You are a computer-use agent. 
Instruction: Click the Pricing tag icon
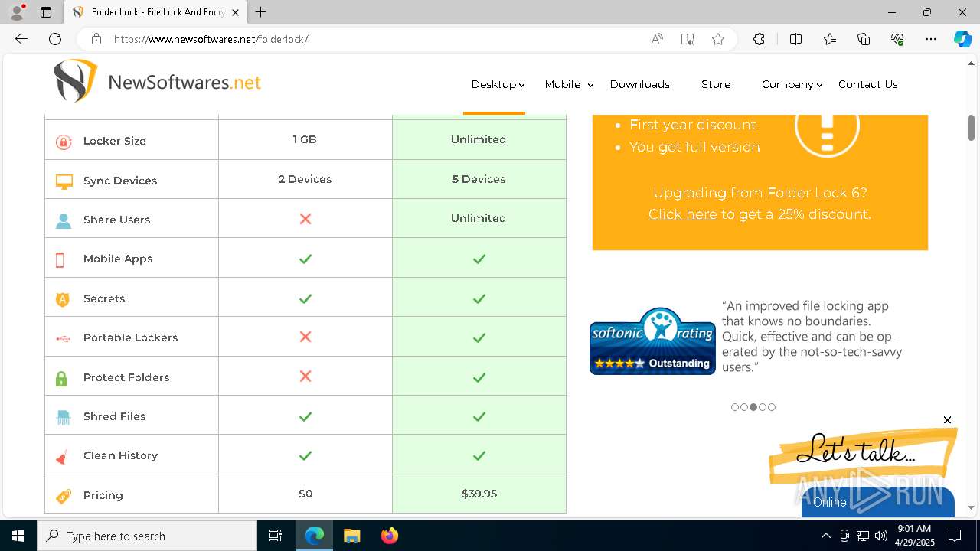coord(64,496)
